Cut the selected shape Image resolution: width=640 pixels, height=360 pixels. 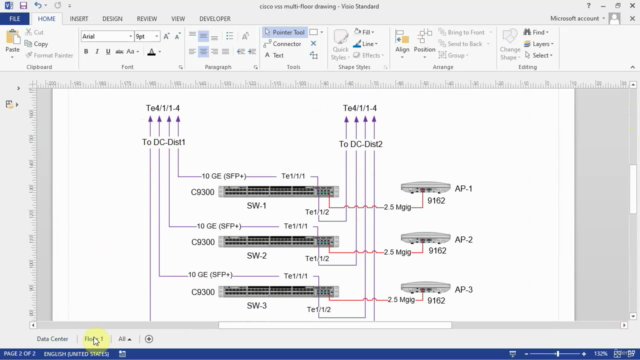pos(34,32)
